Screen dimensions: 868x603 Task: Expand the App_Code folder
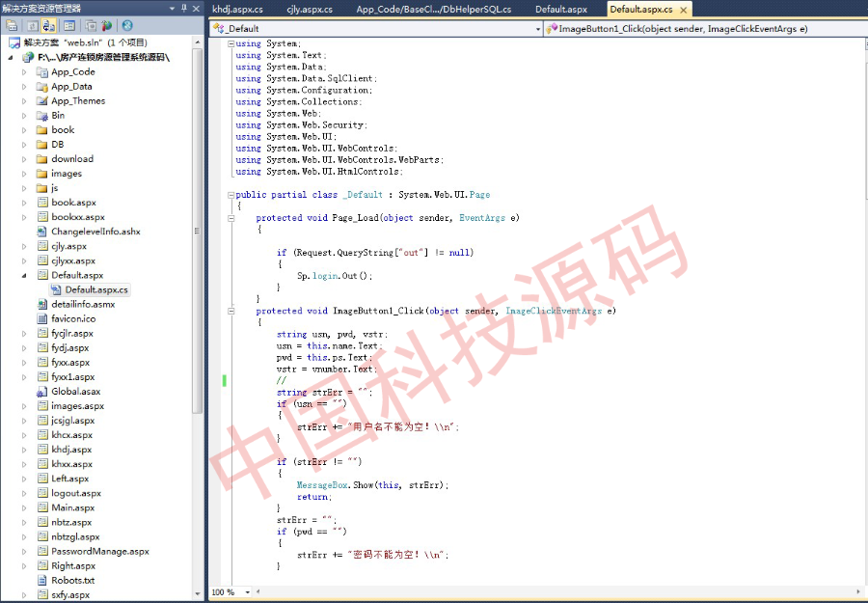pos(22,71)
